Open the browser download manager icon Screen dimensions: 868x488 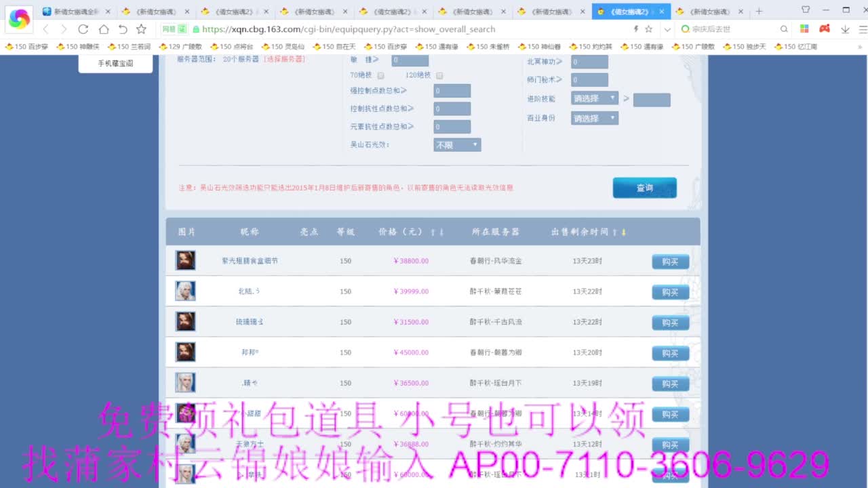coord(844,30)
